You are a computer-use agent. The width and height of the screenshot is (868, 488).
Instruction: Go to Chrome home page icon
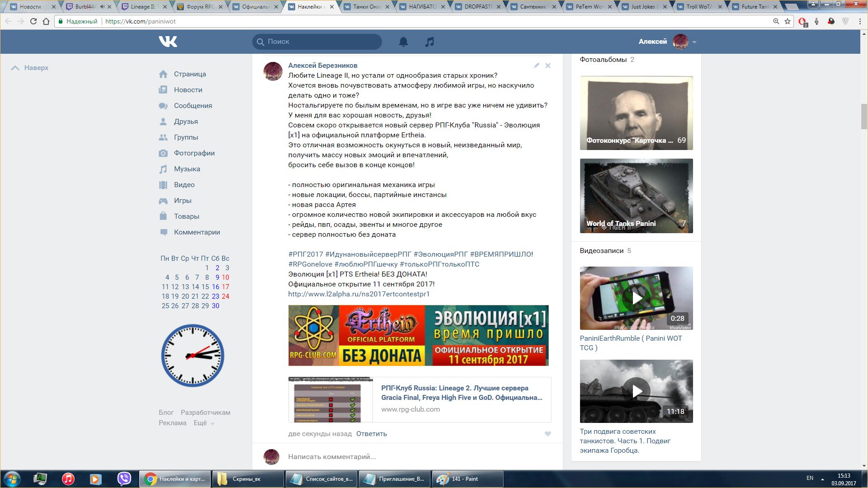pos(46,21)
